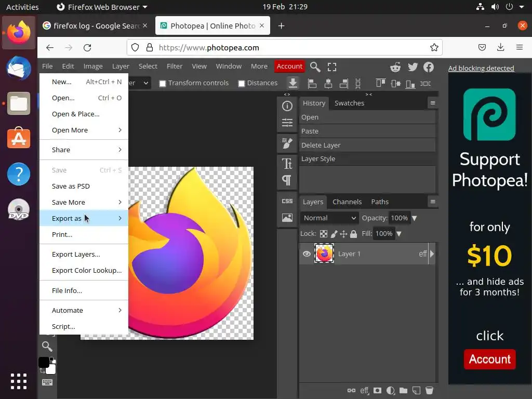
Task: Open the Brush settings panel icon
Action: point(287,143)
